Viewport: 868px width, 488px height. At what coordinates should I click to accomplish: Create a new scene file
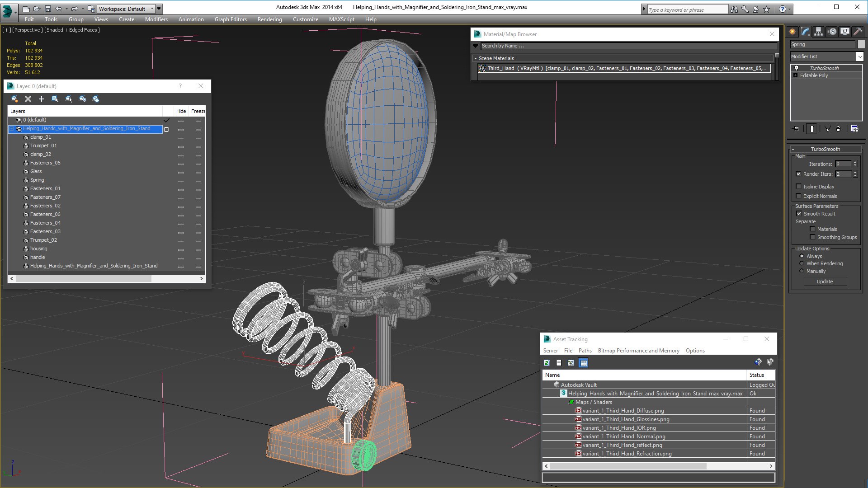[26, 9]
